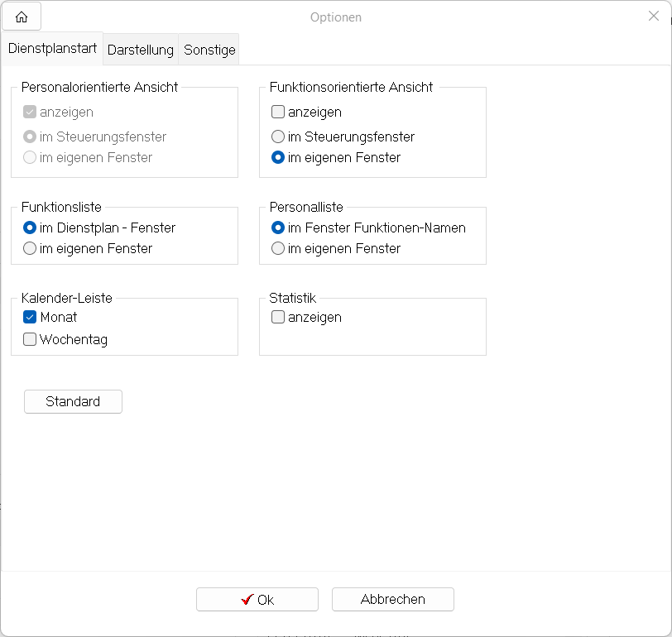Click the home icon button
672x637 pixels.
coord(22,17)
